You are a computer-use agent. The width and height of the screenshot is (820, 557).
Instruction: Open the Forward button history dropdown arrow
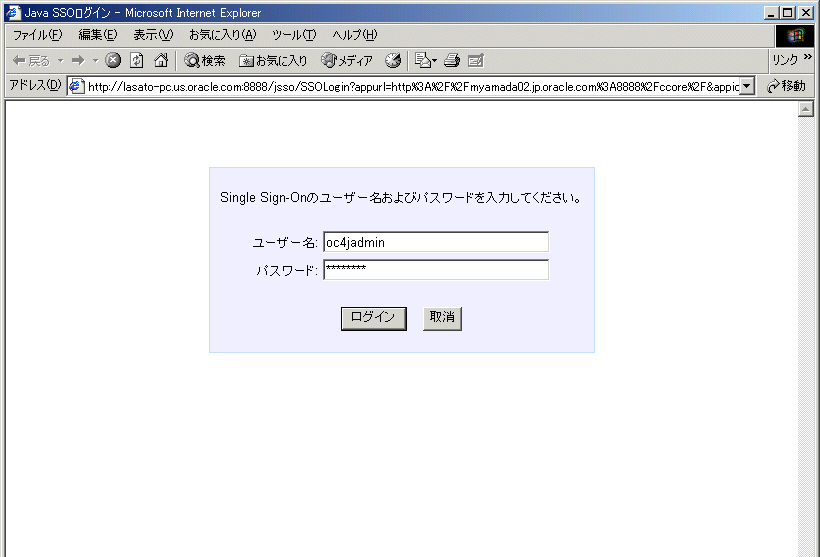tap(95, 61)
